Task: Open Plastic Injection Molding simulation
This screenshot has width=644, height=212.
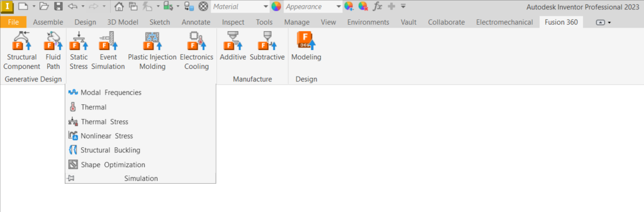Action: click(x=152, y=51)
